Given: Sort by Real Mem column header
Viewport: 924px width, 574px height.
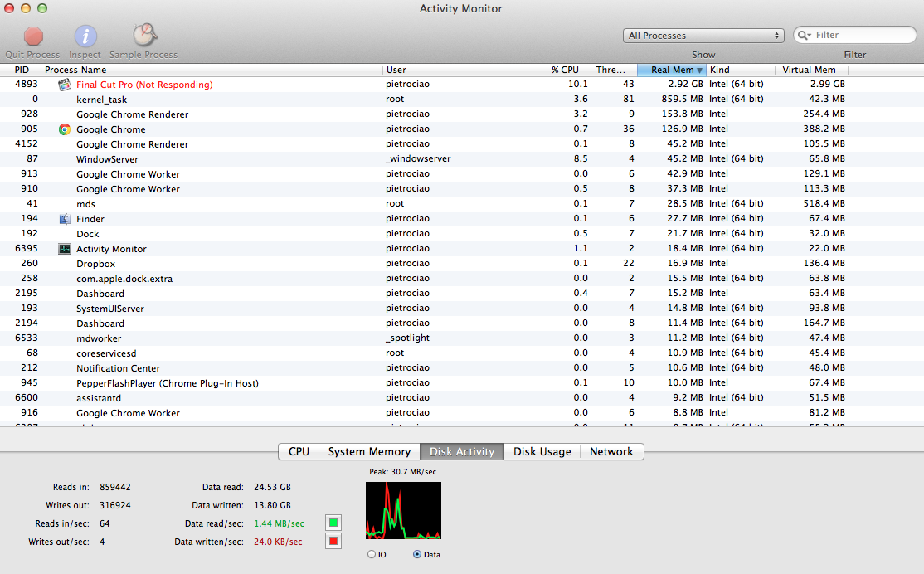Looking at the screenshot, I should click(672, 70).
